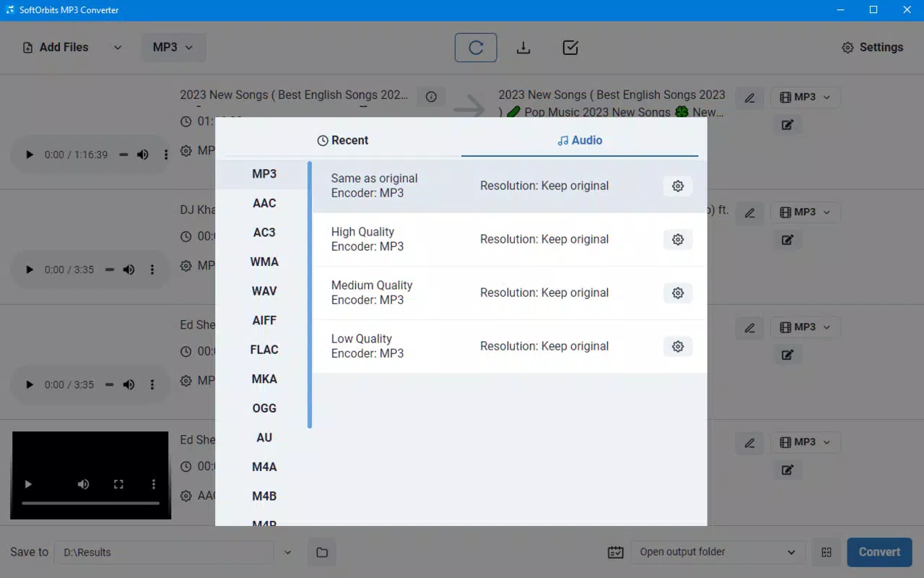Viewport: 924px width, 578px height.
Task: Mute the 1:16:39 audio player
Action: (x=143, y=155)
